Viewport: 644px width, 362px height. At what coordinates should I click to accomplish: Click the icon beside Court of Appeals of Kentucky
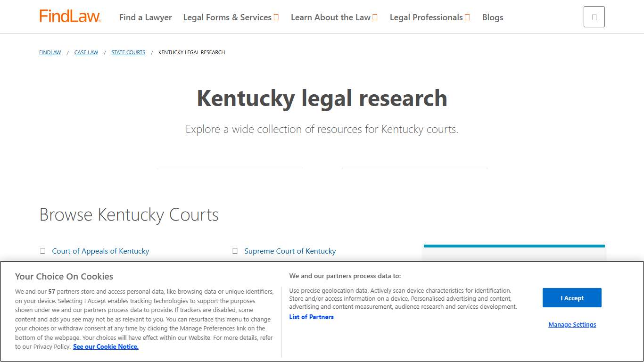(42, 251)
